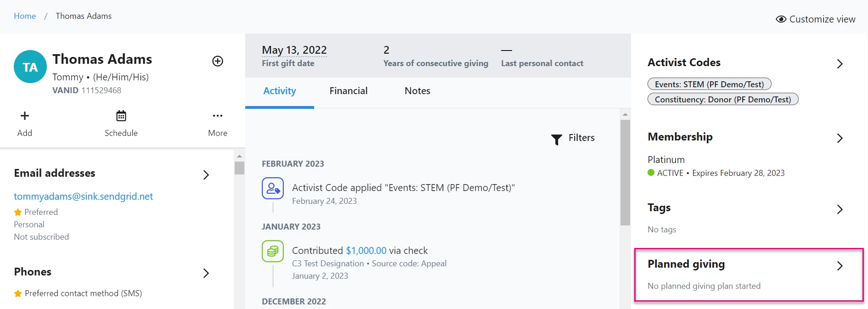Click the activity feed vertical scrollbar
868x309 pixels.
point(625,173)
